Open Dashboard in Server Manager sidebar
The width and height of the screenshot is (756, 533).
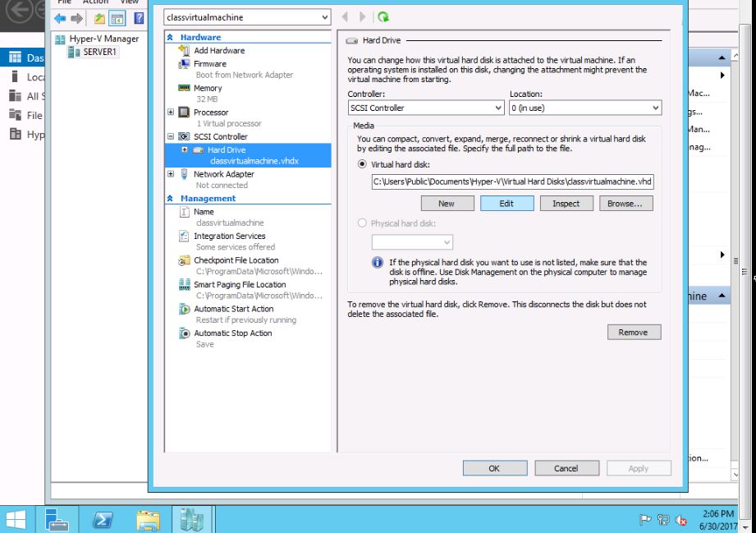(22, 57)
